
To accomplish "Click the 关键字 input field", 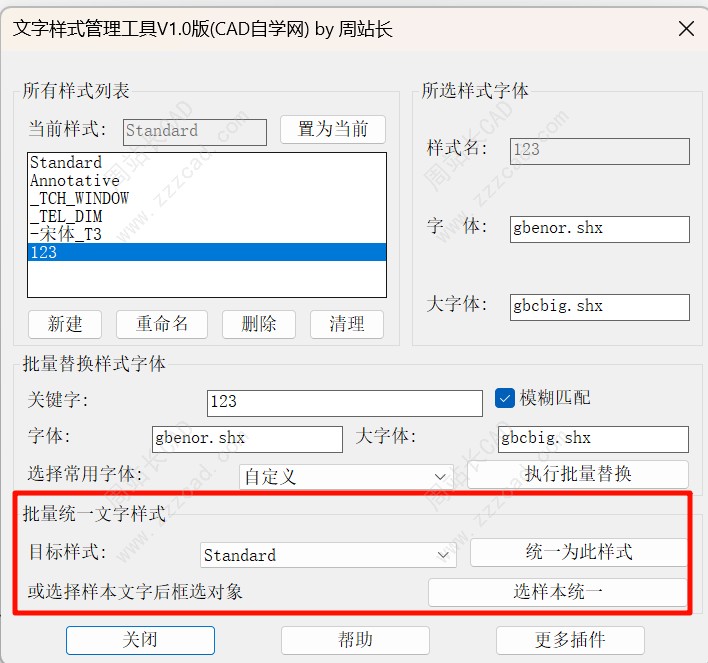I will (x=344, y=402).
